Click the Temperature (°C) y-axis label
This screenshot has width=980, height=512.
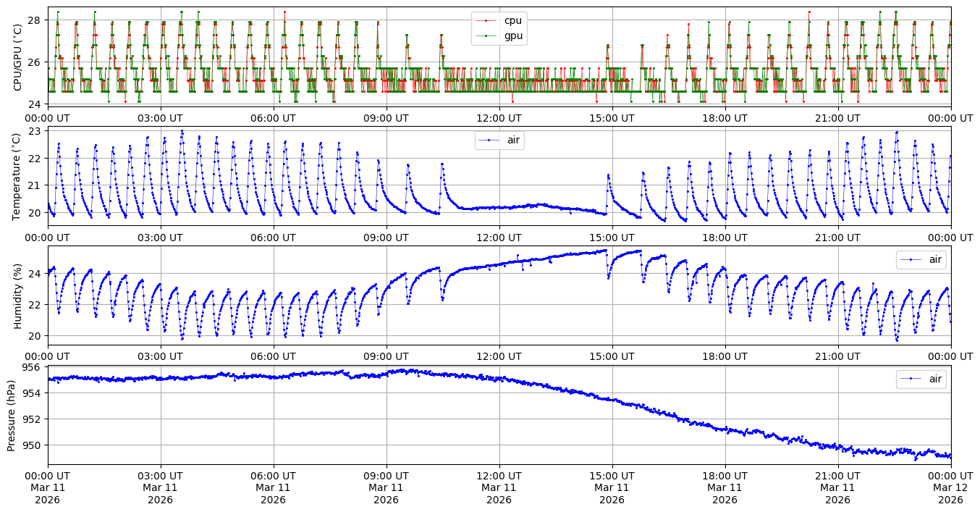click(18, 176)
